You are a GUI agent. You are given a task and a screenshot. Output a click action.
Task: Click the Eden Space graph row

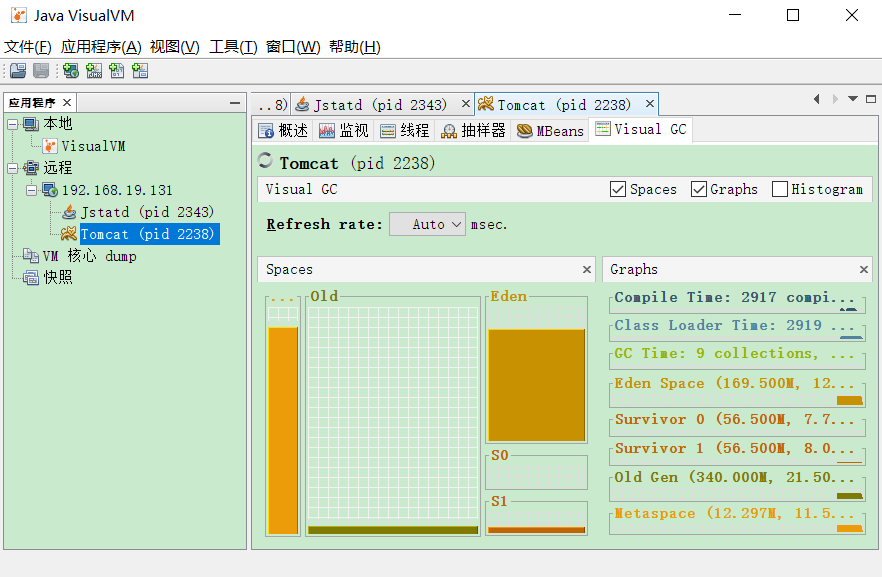click(737, 393)
